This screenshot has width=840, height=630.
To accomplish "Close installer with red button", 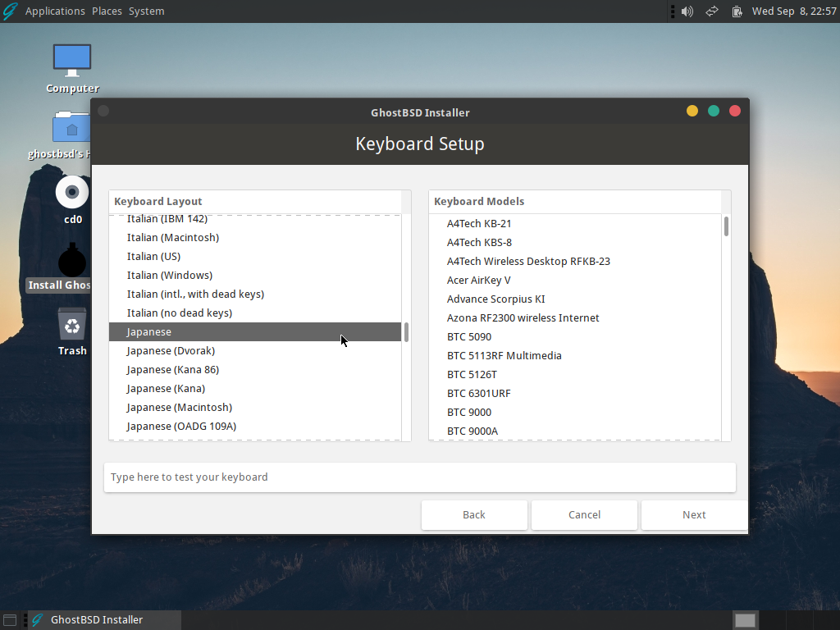I will tap(735, 111).
